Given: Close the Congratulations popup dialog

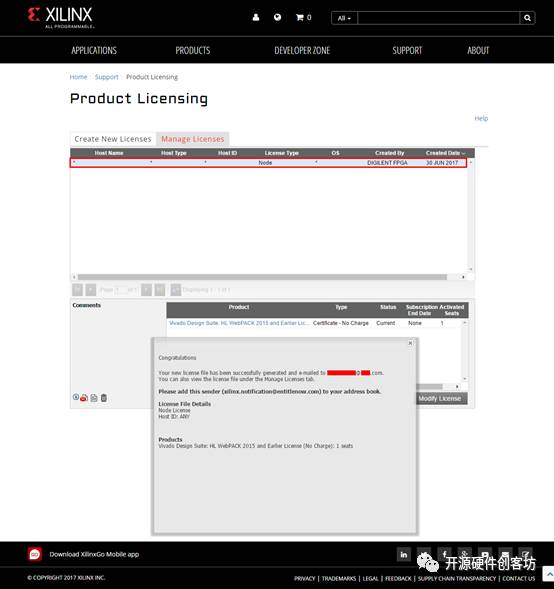Looking at the screenshot, I should [x=411, y=343].
